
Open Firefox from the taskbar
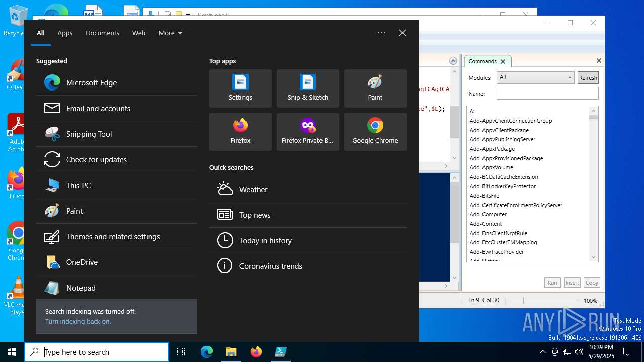(256, 352)
